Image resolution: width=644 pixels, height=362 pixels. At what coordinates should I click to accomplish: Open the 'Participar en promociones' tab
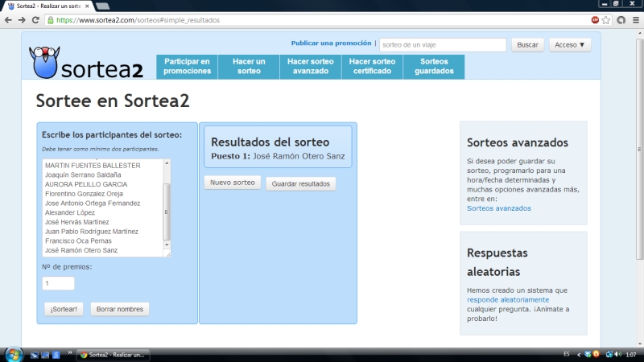(187, 67)
